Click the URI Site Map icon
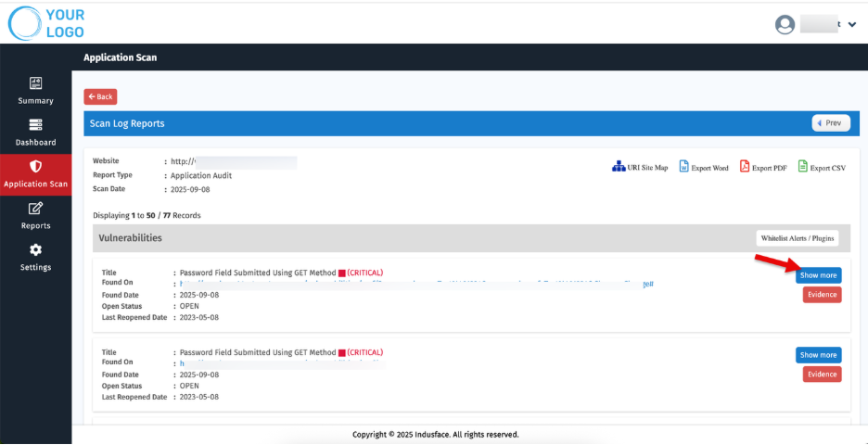Screen dimensions: 868x445 pos(619,166)
